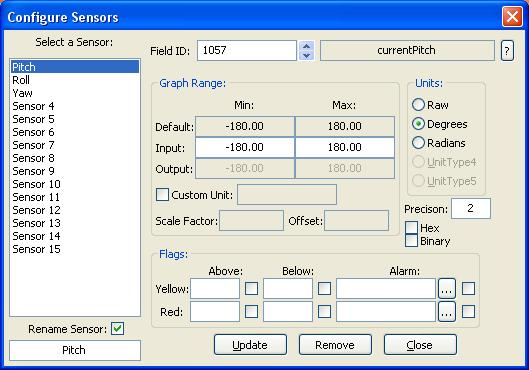Select Sensor 5 in the list
Viewport: 529px width, 370px height.
75,119
